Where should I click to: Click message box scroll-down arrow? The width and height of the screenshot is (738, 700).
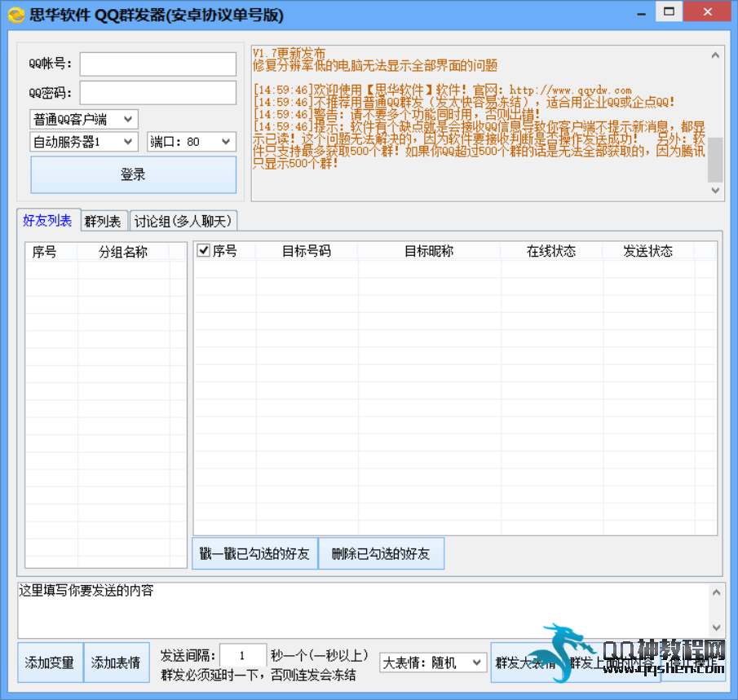(716, 627)
